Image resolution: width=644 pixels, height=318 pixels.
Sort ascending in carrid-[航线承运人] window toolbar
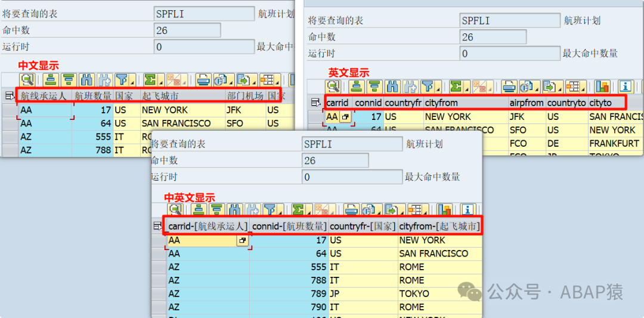199,210
